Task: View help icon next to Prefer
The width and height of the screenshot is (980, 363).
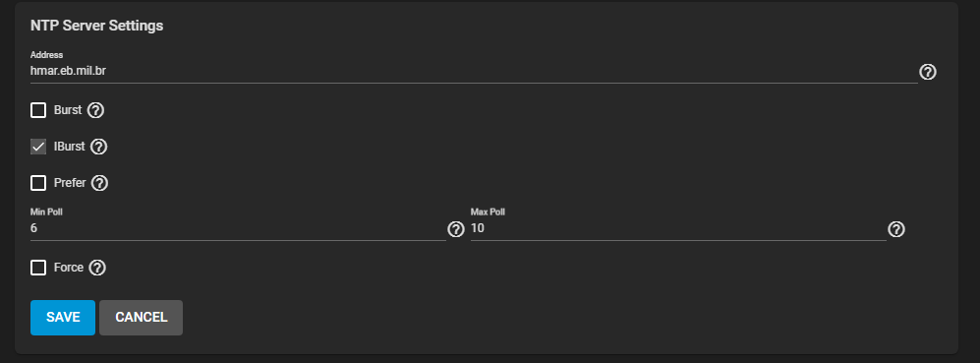Action: click(100, 183)
